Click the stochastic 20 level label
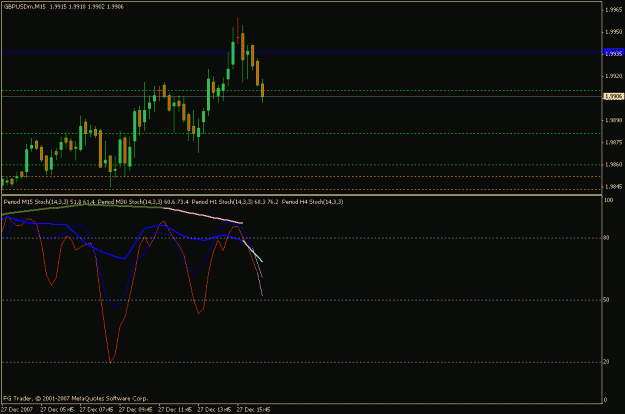This screenshot has height=414, width=625. pos(606,362)
